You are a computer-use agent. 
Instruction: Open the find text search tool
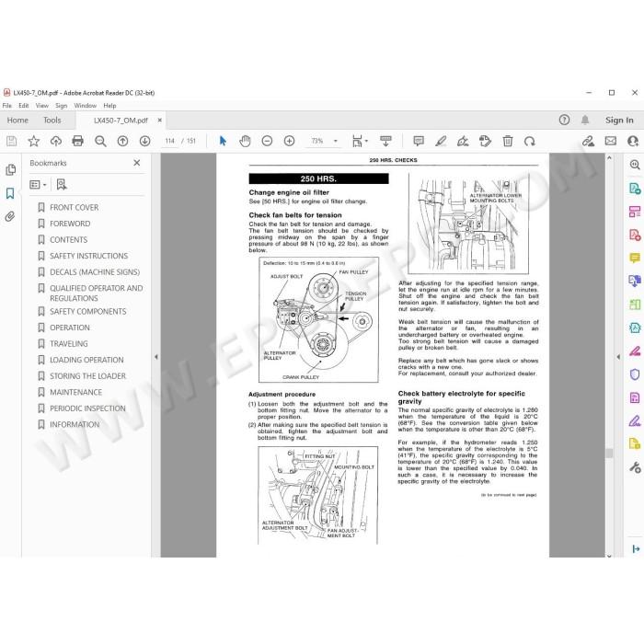tap(100, 142)
